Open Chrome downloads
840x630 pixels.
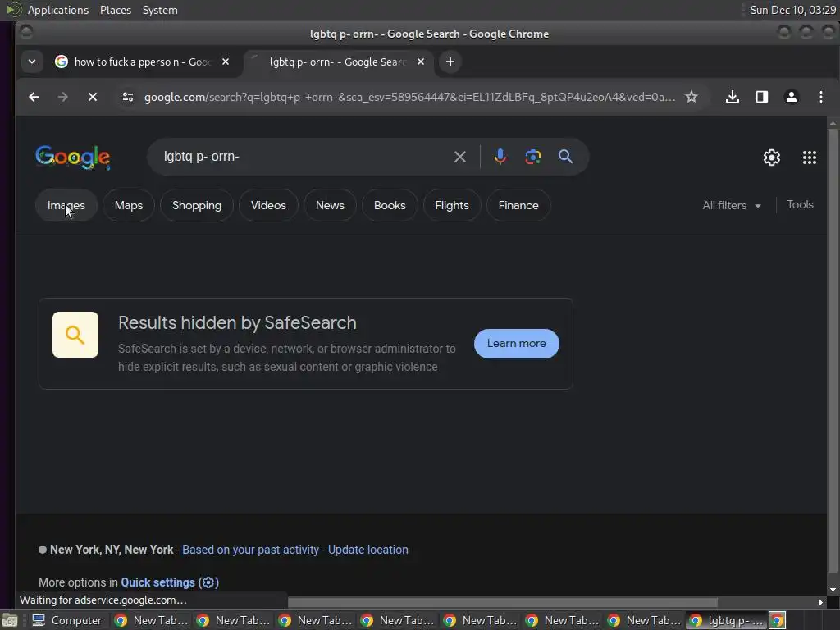pos(733,97)
